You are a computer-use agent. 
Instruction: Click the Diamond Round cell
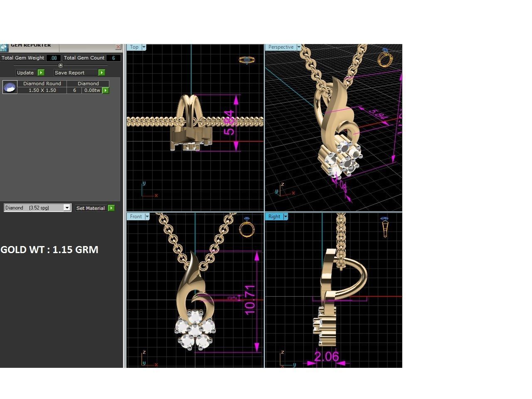(x=42, y=84)
